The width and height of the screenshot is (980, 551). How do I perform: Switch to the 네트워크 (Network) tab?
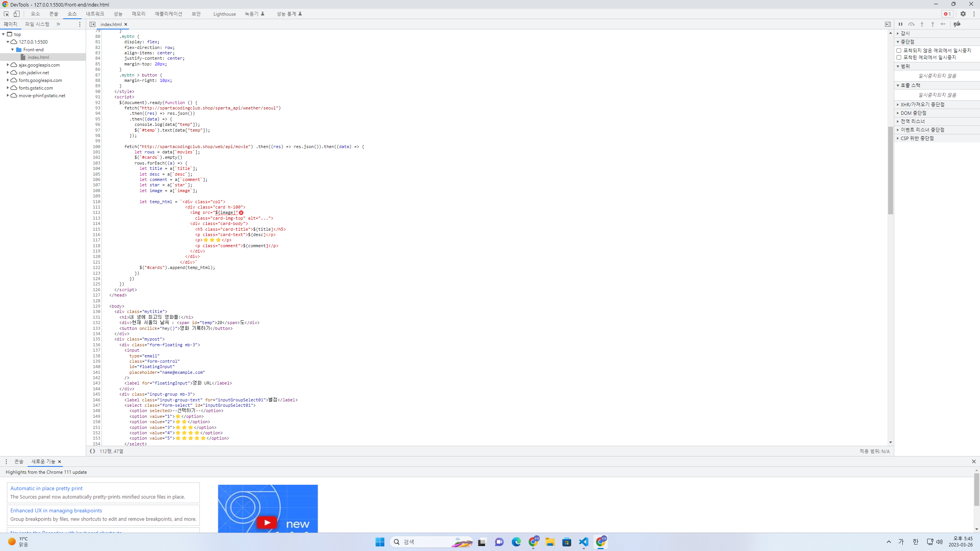[x=95, y=14]
